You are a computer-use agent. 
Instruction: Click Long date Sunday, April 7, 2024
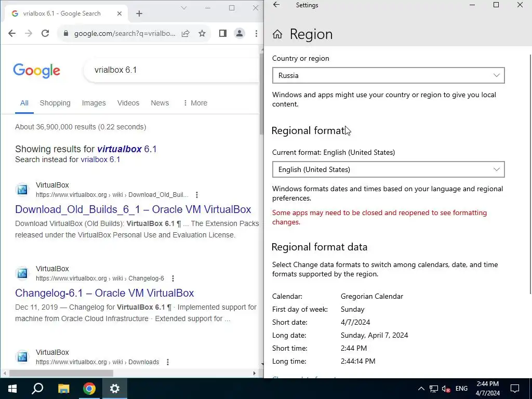374,335
